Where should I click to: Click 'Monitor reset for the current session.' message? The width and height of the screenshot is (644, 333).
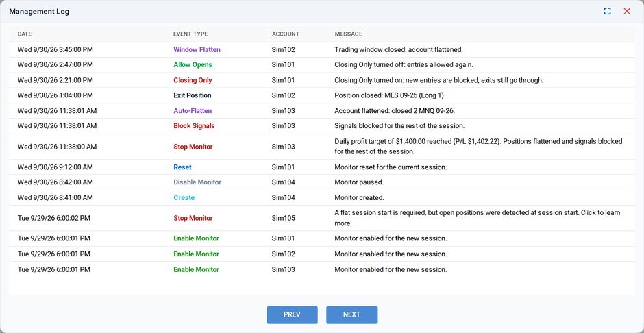point(391,167)
